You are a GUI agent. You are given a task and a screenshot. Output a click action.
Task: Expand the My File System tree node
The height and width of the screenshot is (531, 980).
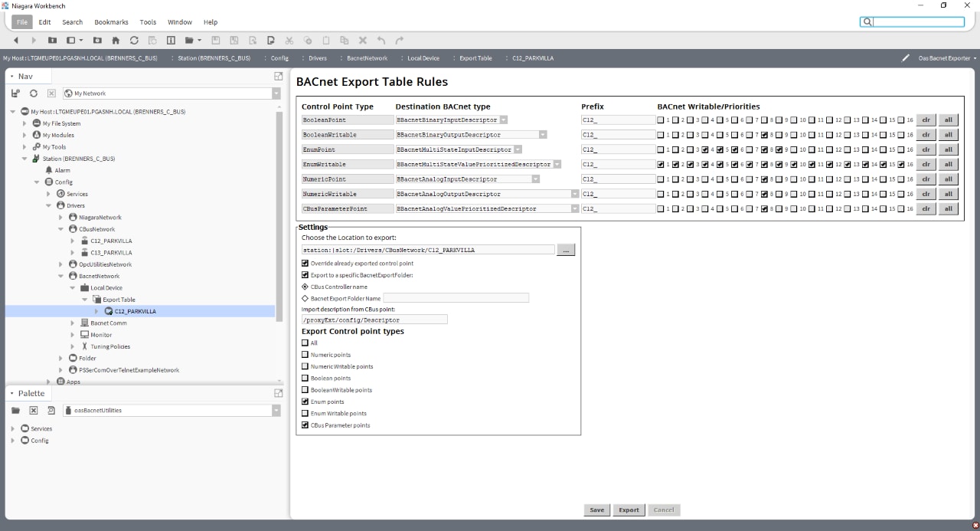tap(25, 123)
